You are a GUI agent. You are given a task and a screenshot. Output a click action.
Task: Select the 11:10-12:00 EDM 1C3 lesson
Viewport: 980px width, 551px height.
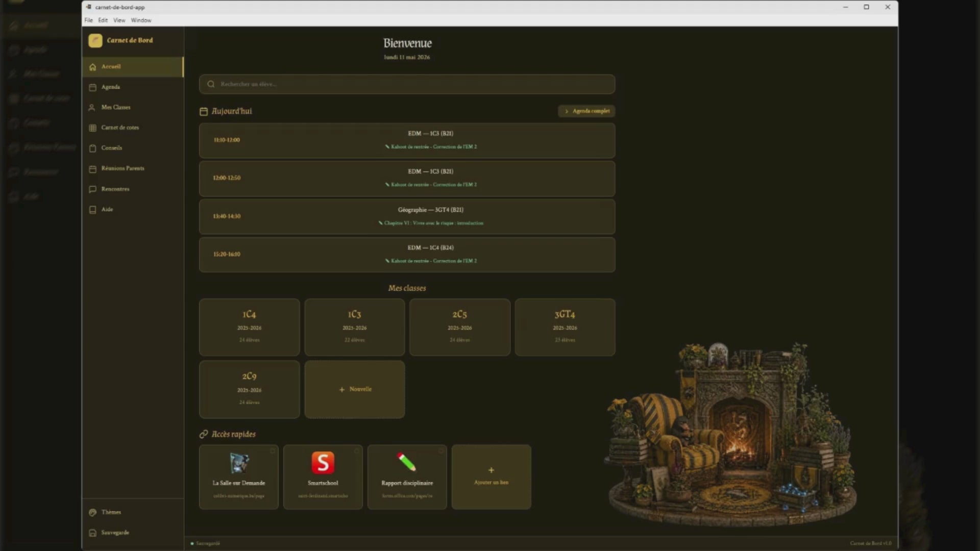click(407, 140)
